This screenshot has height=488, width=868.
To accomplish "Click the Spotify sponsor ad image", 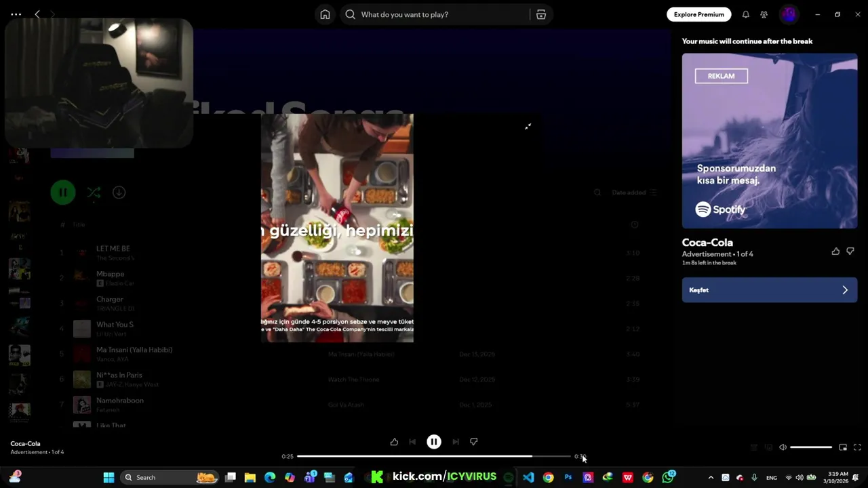I will tap(770, 141).
